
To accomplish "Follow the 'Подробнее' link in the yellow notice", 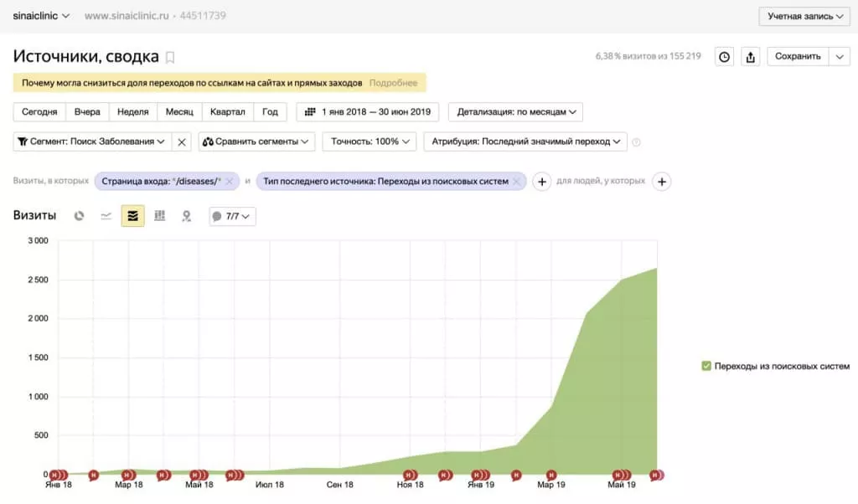I will pyautogui.click(x=393, y=83).
